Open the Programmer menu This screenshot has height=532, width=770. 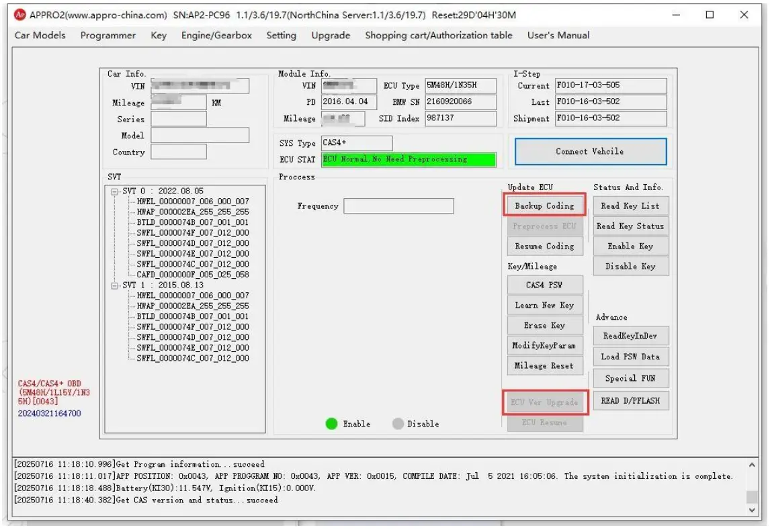click(108, 36)
